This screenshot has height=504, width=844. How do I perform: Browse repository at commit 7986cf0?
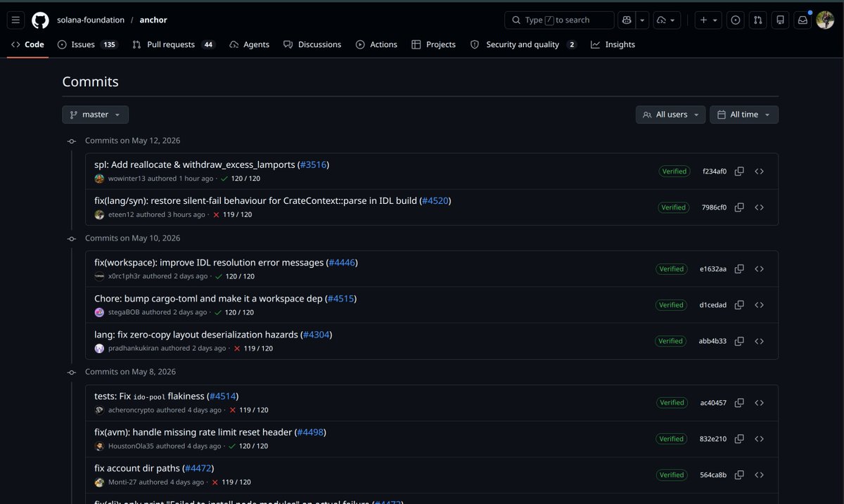click(759, 207)
